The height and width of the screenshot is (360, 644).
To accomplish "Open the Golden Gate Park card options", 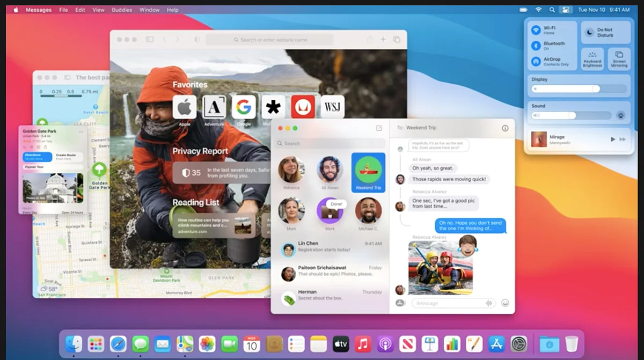I will click(81, 131).
